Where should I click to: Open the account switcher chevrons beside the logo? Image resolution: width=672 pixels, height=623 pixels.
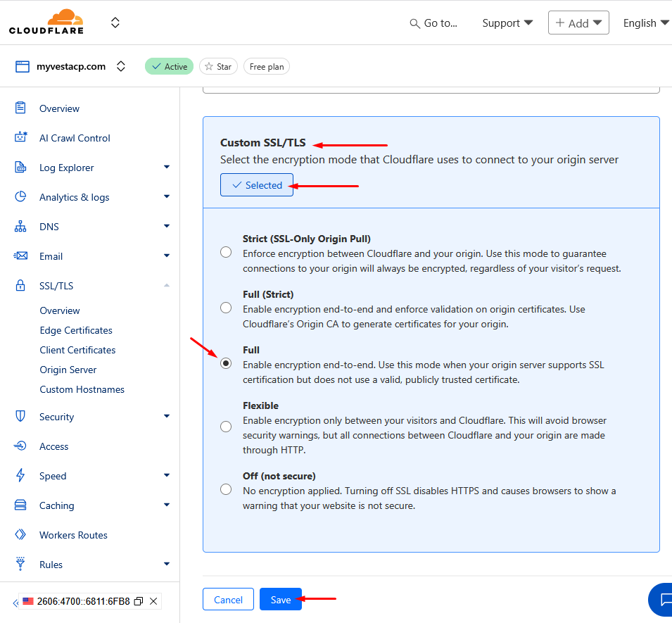click(x=115, y=23)
